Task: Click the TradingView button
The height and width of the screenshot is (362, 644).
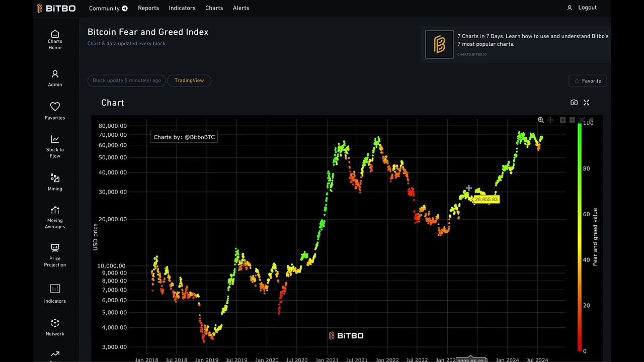Action: [x=189, y=80]
